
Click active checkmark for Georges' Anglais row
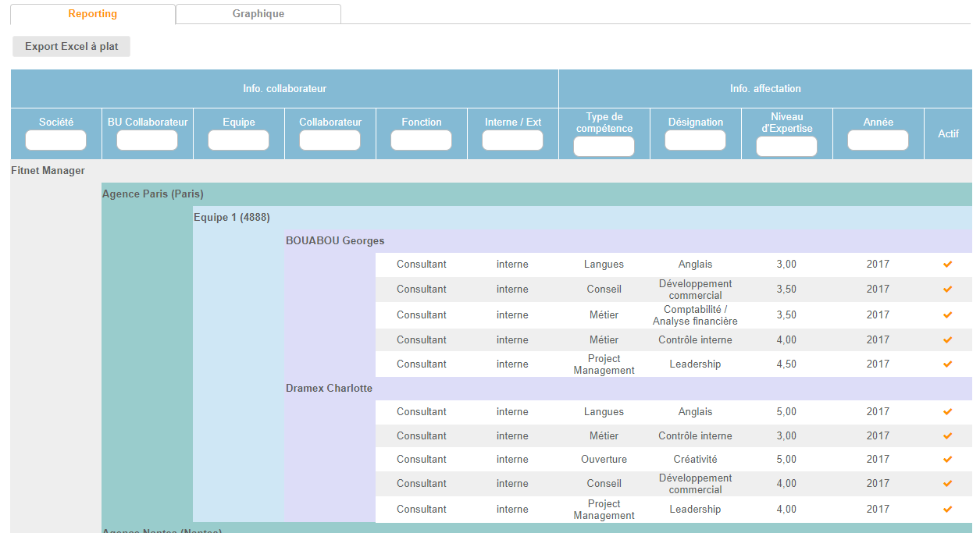[947, 265]
